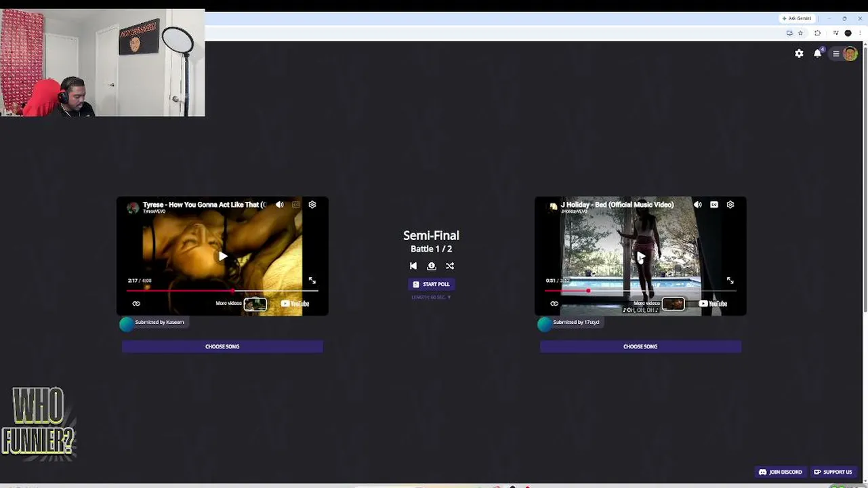
Task: Open YouTube logo on the Tyrese video
Action: click(295, 304)
